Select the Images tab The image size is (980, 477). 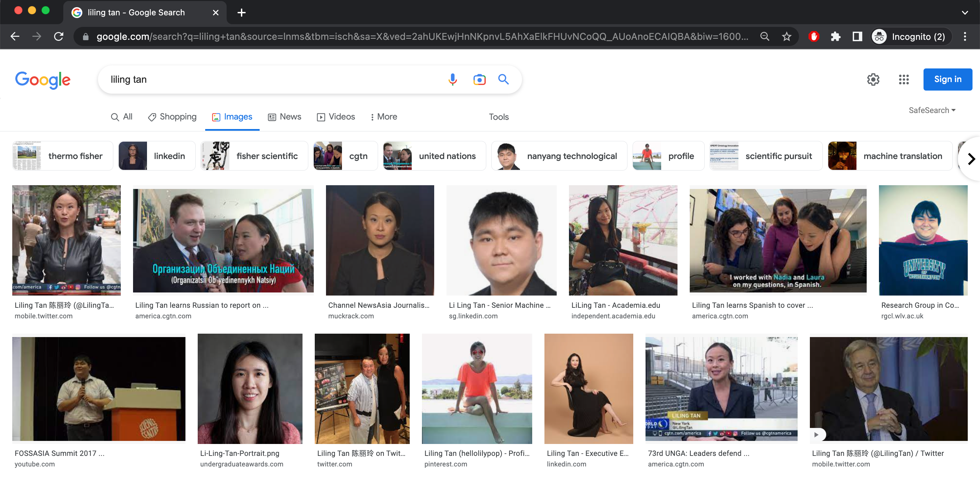[x=232, y=116]
